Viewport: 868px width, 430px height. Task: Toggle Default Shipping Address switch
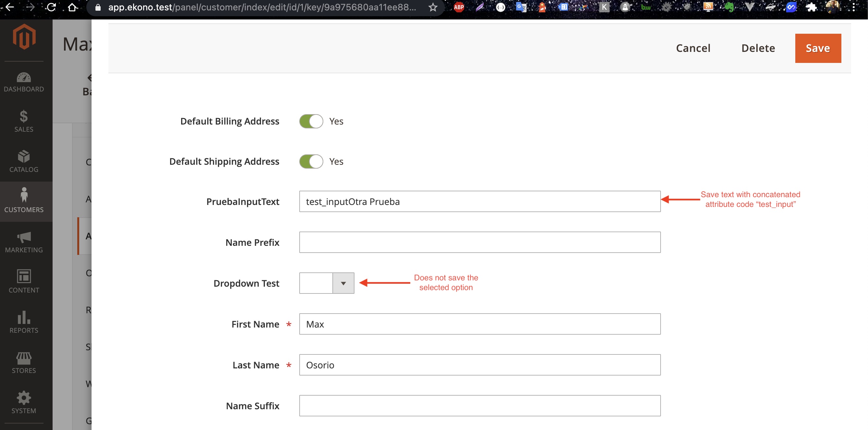[x=311, y=161]
